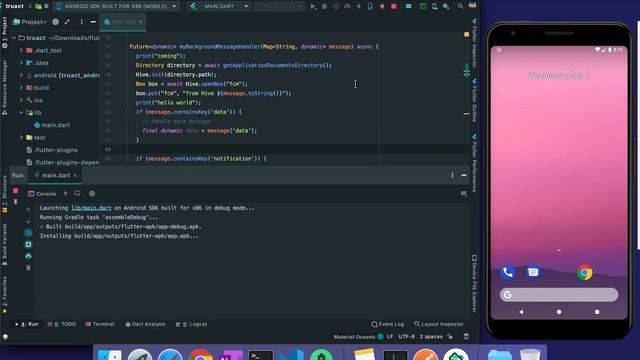Expand the .idea folder
Viewport: 640px width, 360px height.
(x=21, y=63)
